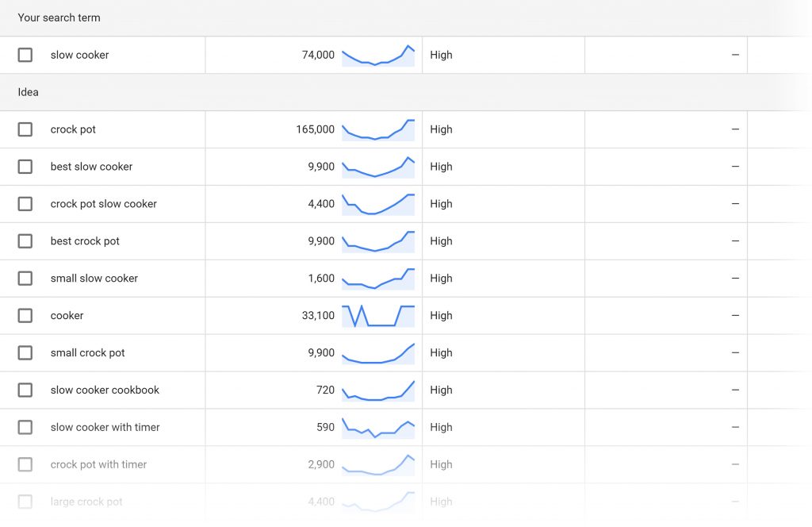Open the crock pot slow cooker trend chart
This screenshot has height=527, width=812.
point(378,205)
